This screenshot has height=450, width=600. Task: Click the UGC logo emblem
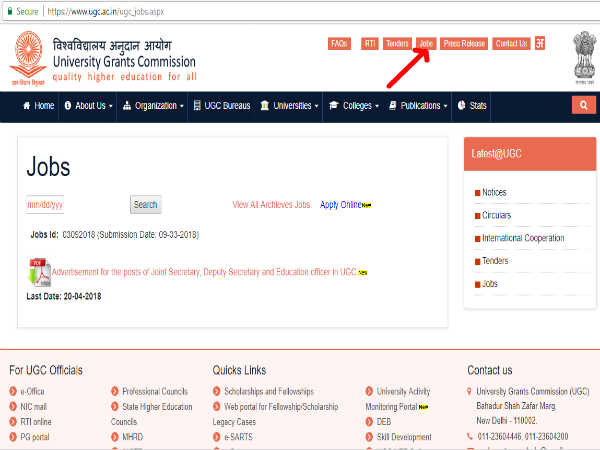click(x=28, y=58)
